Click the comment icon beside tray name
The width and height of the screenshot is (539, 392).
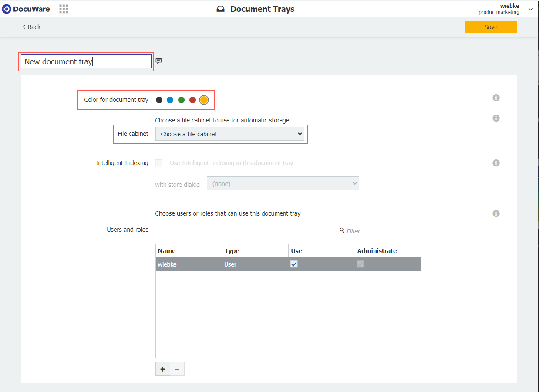tap(159, 61)
